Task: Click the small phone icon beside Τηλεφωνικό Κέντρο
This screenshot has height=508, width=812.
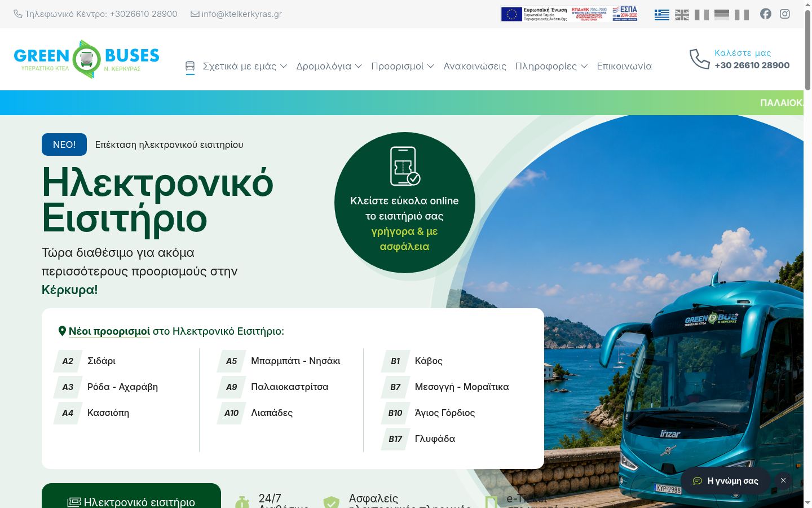Action: (x=18, y=14)
